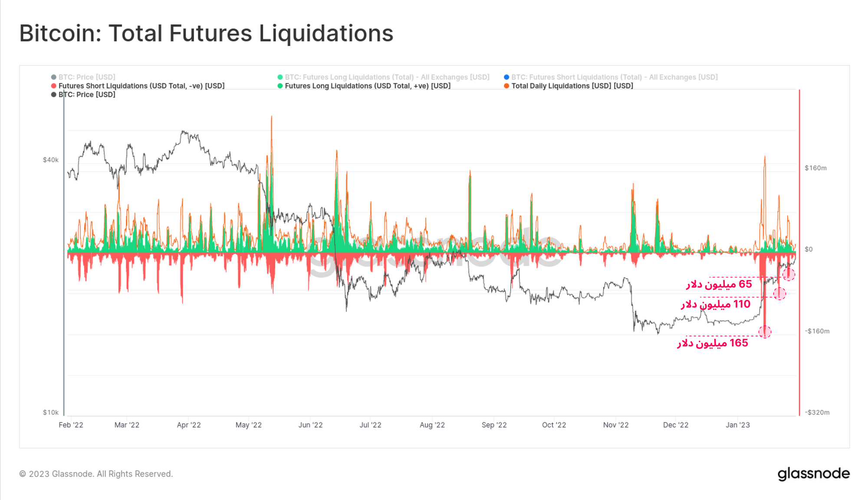868x500 pixels.
Task: Click the pink circle marker at 65 million annotation
Action: [789, 275]
